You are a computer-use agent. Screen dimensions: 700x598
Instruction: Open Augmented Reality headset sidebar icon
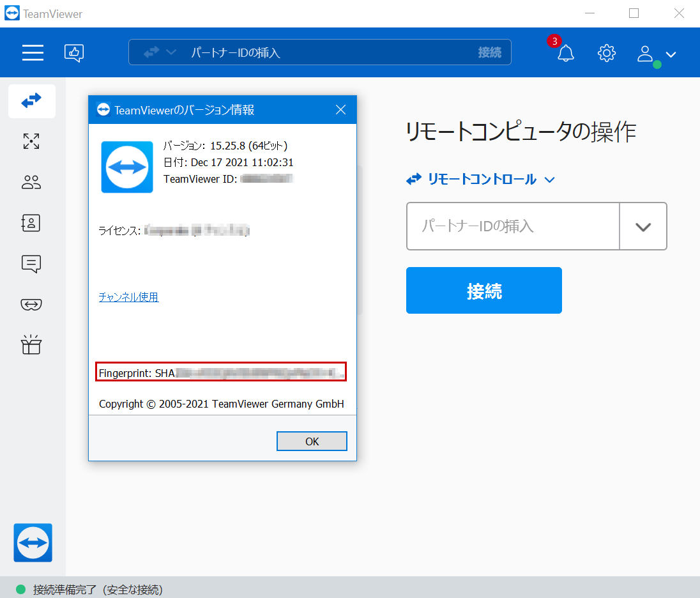[31, 305]
